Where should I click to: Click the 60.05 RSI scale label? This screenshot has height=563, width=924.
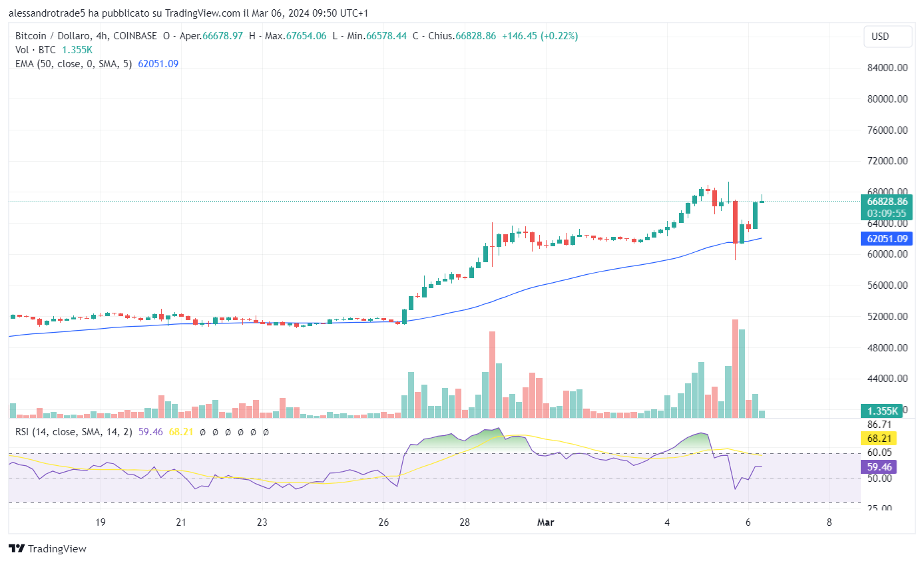pyautogui.click(x=879, y=453)
